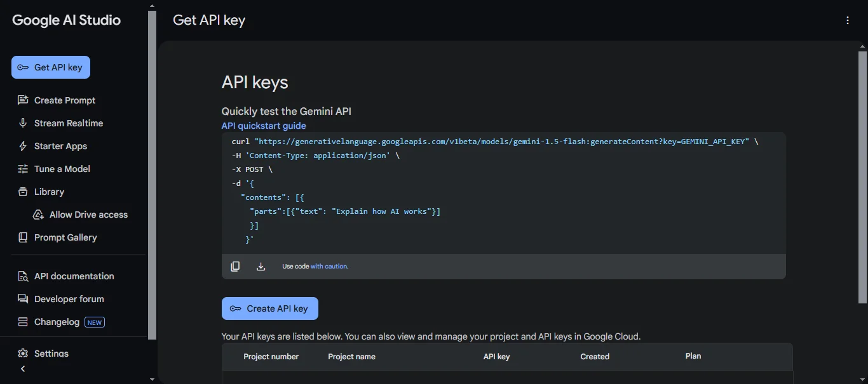
Task: Click the 'API keys' heading
Action: (255, 83)
